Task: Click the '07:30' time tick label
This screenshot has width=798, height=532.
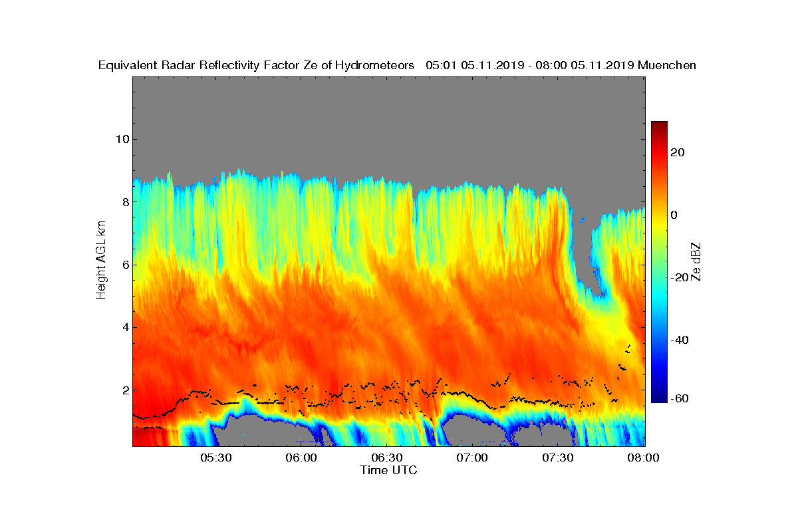Action: pyautogui.click(x=558, y=458)
